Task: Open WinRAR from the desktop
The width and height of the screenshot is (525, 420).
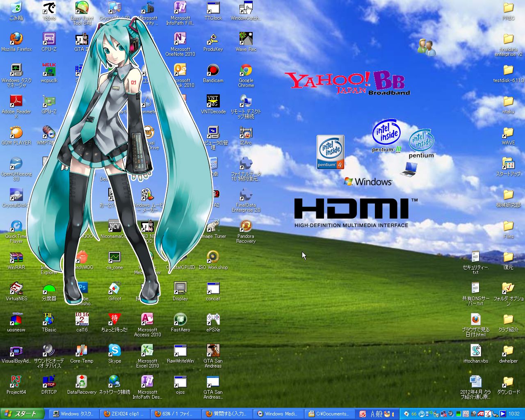Action: click(x=16, y=260)
